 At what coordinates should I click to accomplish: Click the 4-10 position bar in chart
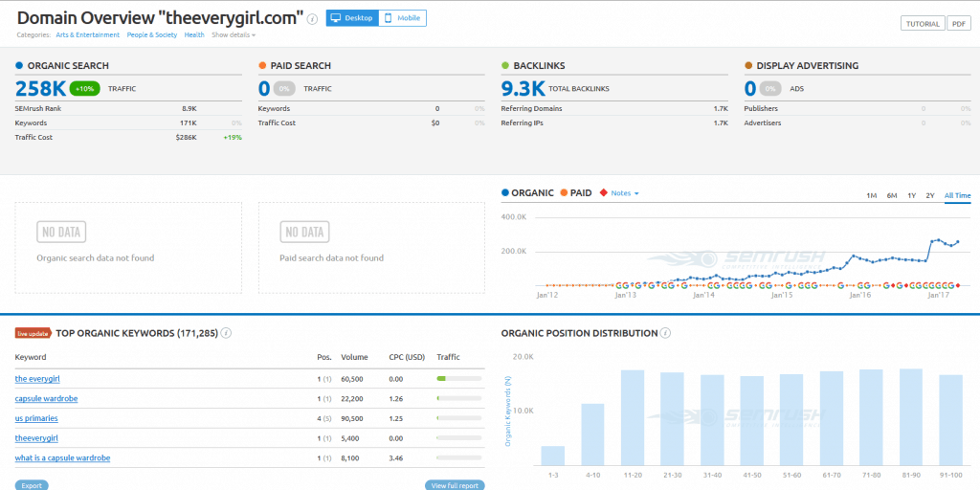pyautogui.click(x=593, y=434)
